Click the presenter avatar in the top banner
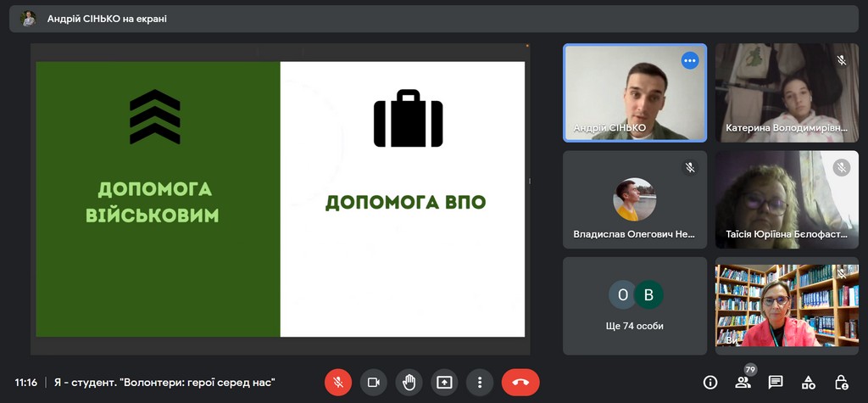The image size is (868, 403). point(28,19)
